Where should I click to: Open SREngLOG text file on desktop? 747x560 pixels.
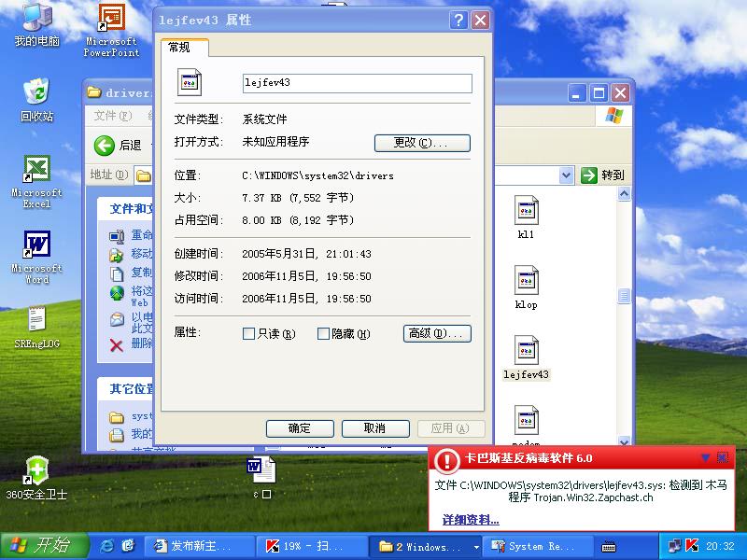(x=36, y=328)
